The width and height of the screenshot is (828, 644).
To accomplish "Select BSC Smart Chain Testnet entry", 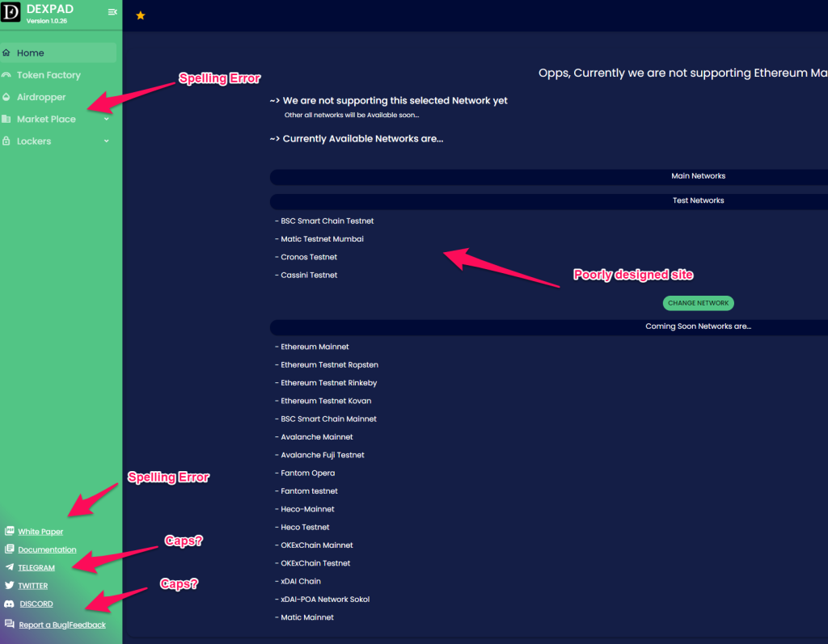I will tap(324, 221).
